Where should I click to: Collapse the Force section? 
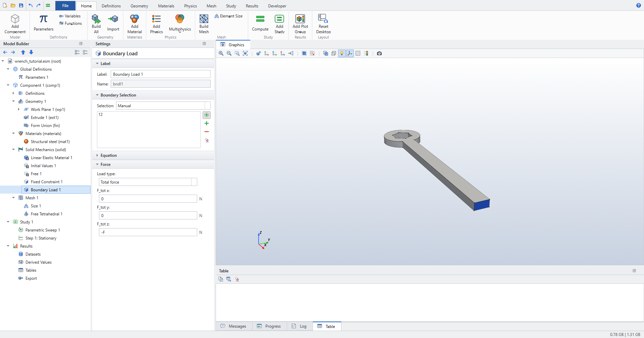click(97, 164)
